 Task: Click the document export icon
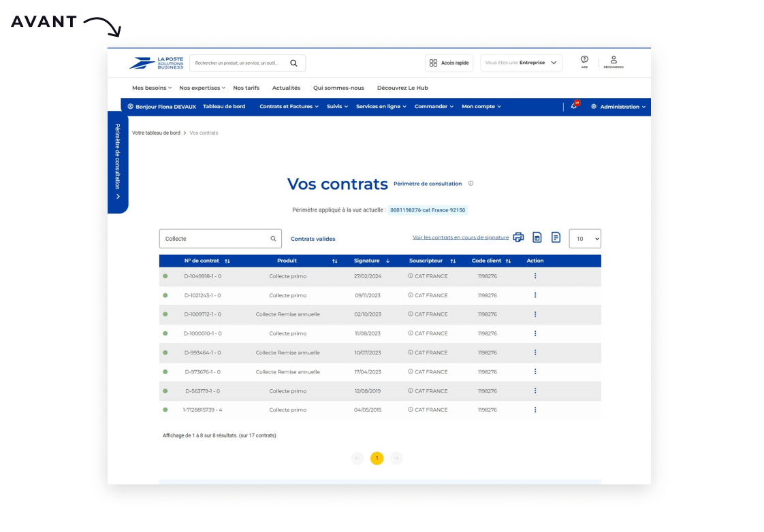(556, 237)
